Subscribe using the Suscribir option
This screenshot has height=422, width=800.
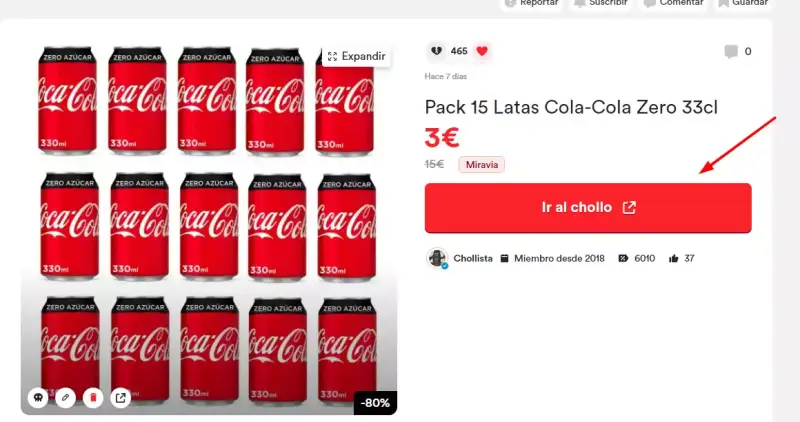click(x=601, y=3)
